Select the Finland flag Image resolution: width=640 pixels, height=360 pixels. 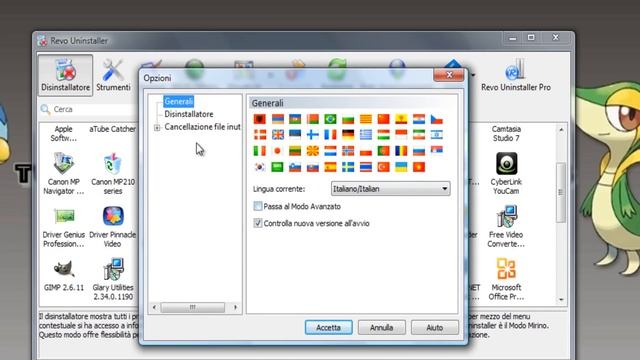pos(313,135)
